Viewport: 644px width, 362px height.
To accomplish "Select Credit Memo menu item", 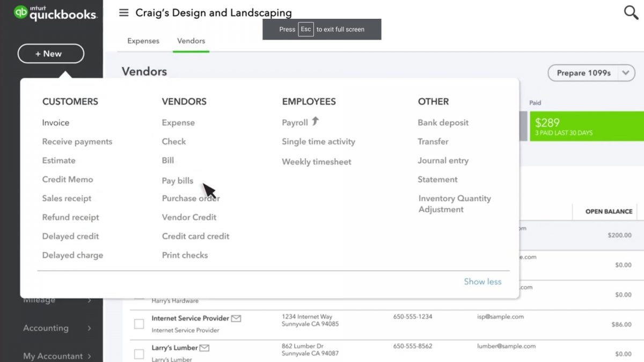I will 68,180.
